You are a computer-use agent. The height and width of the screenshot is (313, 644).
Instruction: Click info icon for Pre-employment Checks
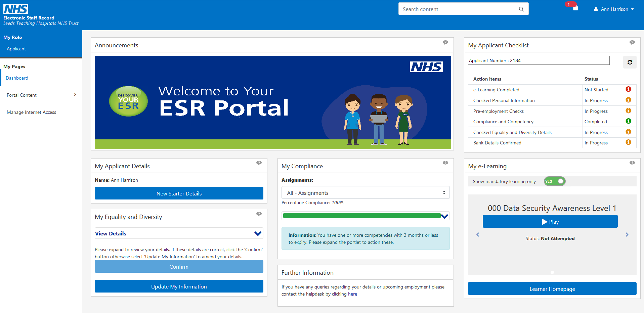pyautogui.click(x=628, y=110)
